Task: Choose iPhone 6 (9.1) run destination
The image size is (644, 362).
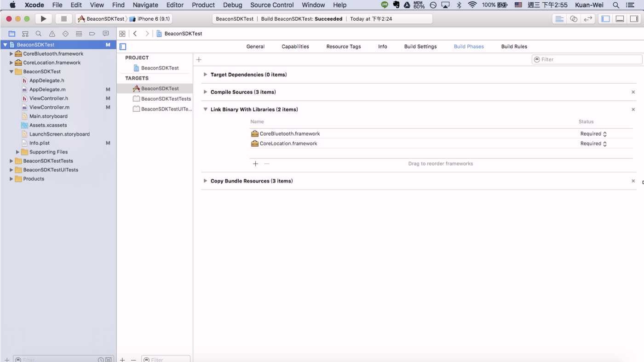Action: click(x=150, y=19)
